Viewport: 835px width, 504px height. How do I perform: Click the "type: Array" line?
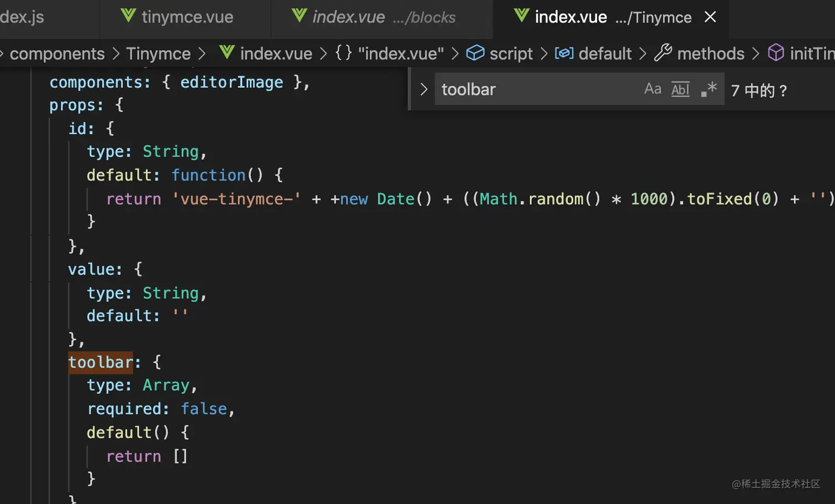pyautogui.click(x=142, y=385)
